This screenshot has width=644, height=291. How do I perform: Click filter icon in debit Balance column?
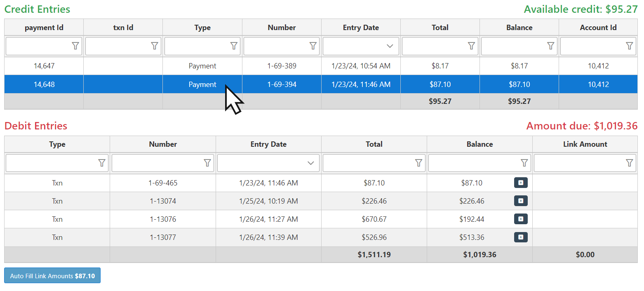click(x=524, y=163)
